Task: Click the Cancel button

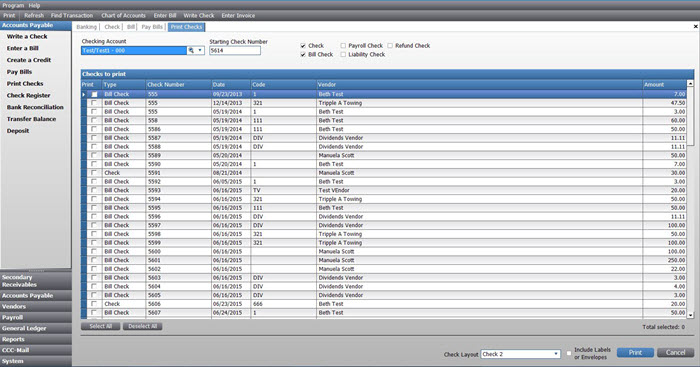Action: (x=675, y=352)
